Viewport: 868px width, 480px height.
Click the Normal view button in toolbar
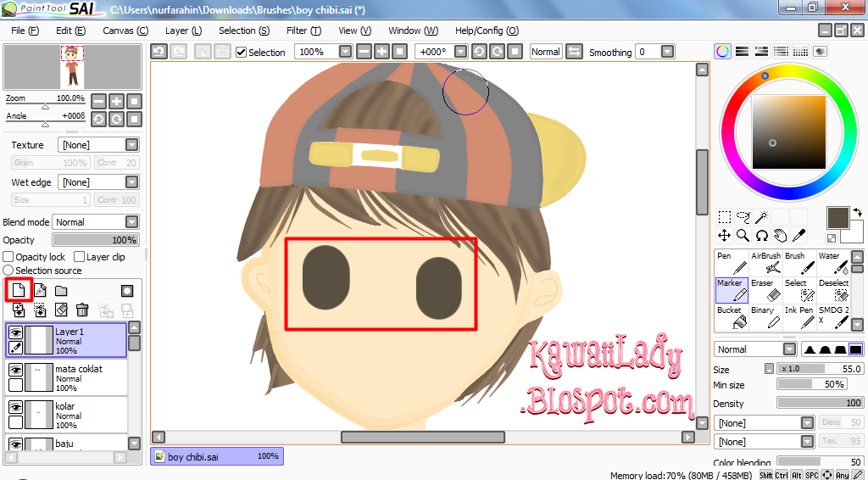click(x=546, y=52)
